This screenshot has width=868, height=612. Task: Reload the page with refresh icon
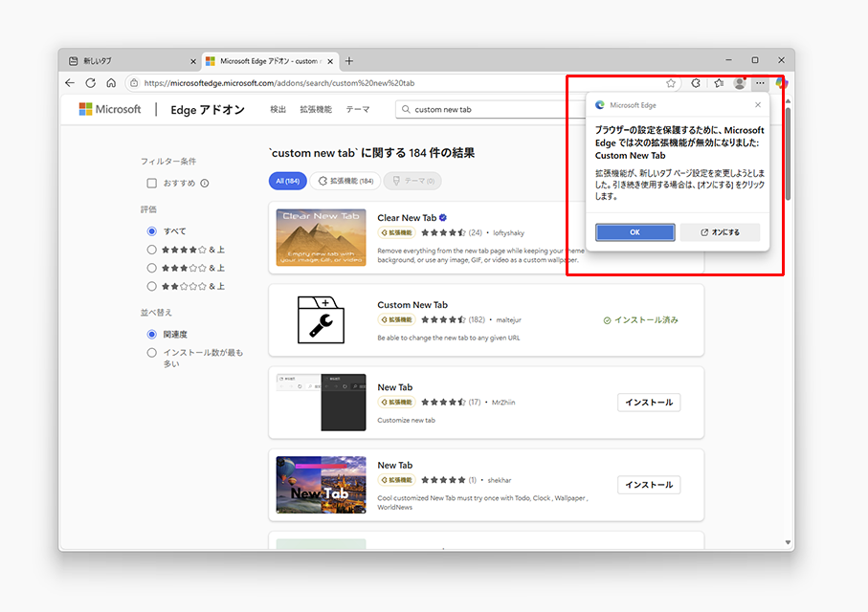[x=91, y=83]
